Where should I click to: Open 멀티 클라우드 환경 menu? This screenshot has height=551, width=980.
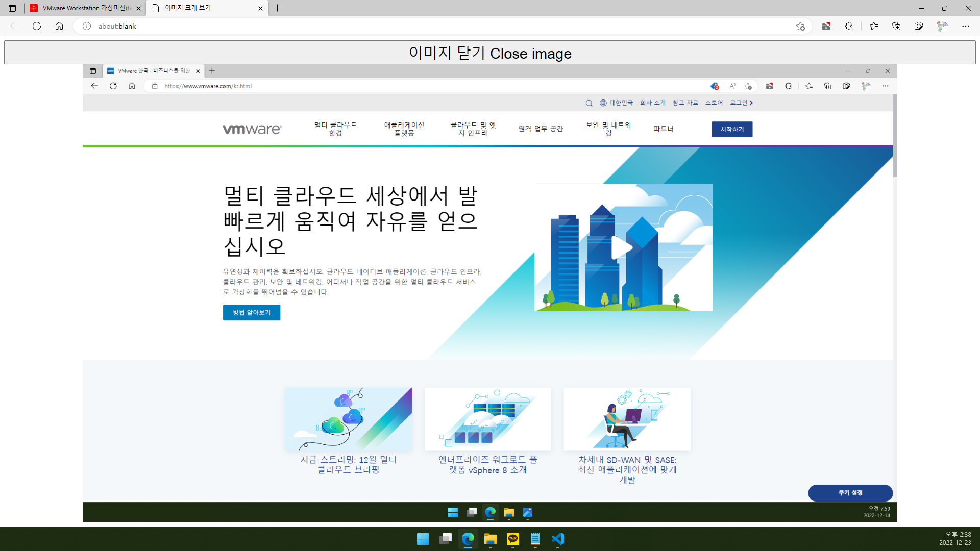335,129
